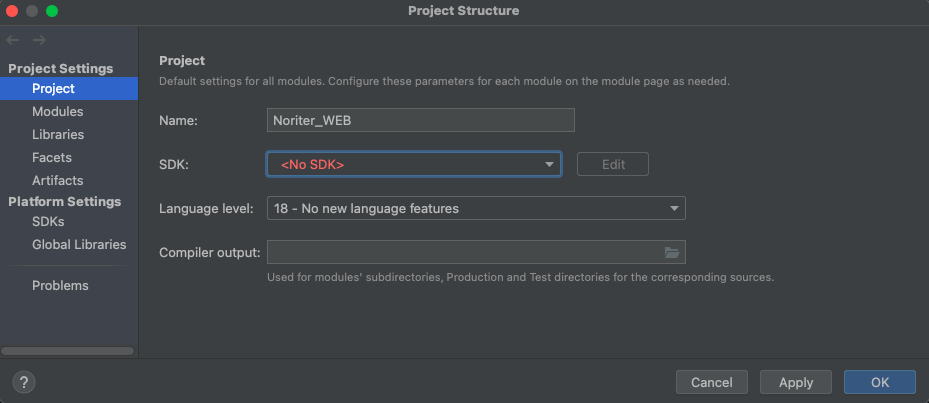Select Project in the sidebar
929x403 pixels.
69,89
